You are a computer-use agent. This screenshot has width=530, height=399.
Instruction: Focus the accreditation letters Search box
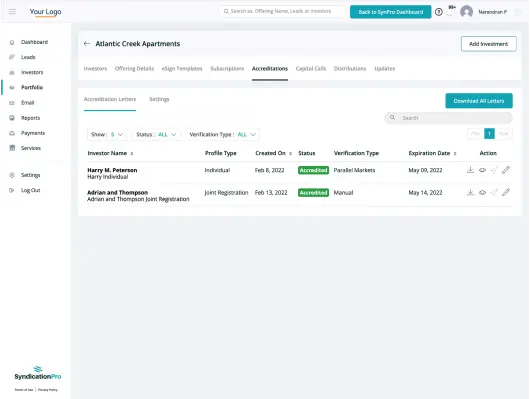448,118
